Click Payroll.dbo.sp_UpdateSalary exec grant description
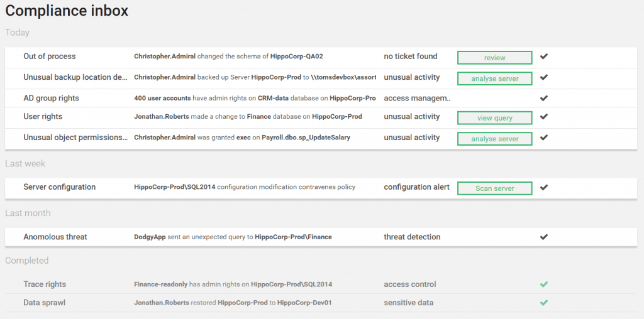Screen dimensions: 644x319 [242, 138]
